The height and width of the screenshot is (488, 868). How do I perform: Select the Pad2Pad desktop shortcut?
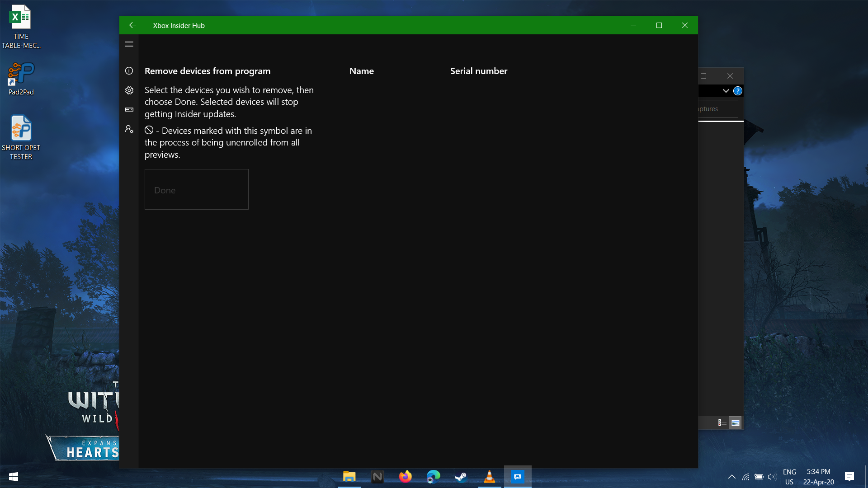click(21, 79)
